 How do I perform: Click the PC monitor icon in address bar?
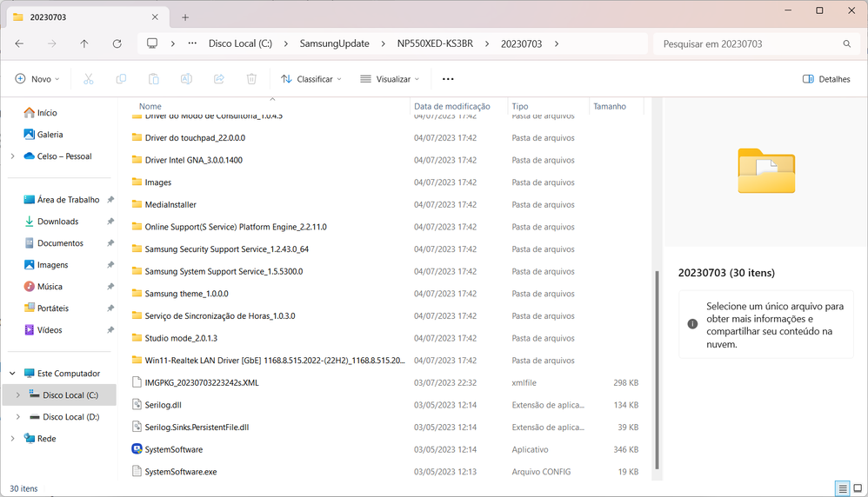point(151,43)
